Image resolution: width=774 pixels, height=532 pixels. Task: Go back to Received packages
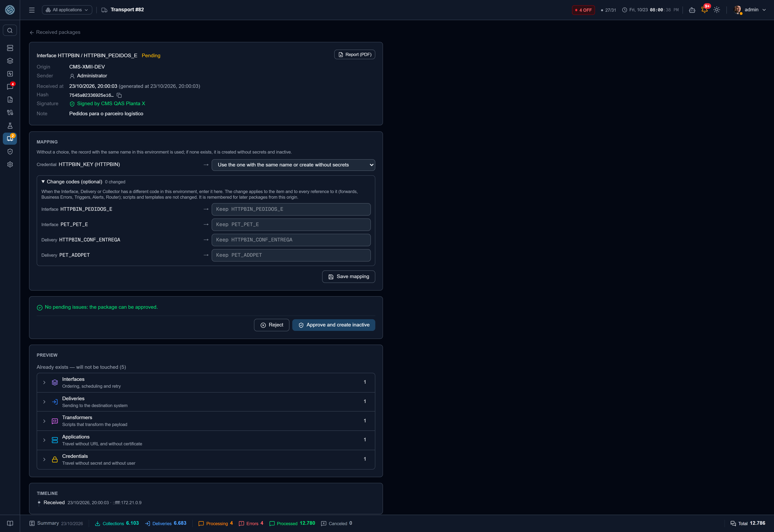[55, 32]
